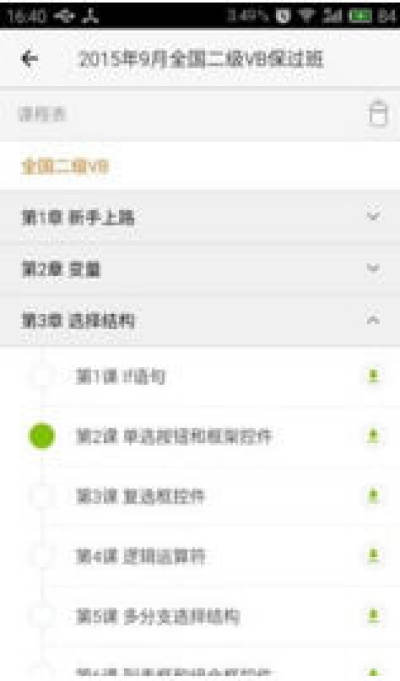The image size is (400, 681).
Task: Download lesson 第5课 多分支选择结构
Action: (x=373, y=616)
